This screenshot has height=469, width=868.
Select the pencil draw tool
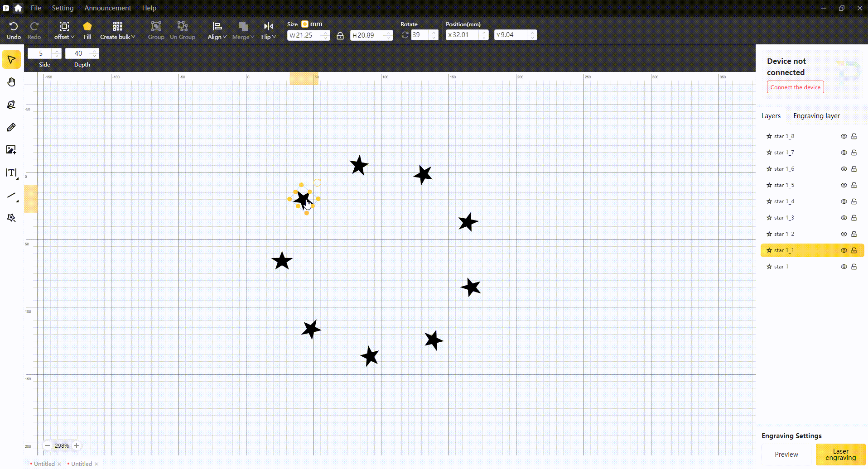[11, 127]
